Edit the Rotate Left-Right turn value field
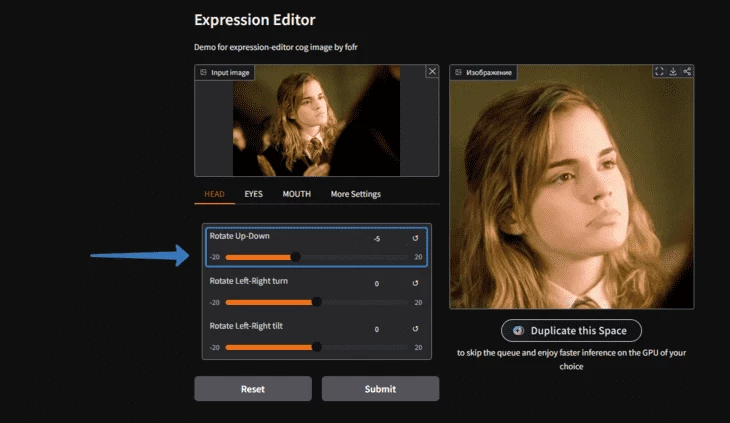Viewport: 730px width, 423px height. [x=377, y=283]
